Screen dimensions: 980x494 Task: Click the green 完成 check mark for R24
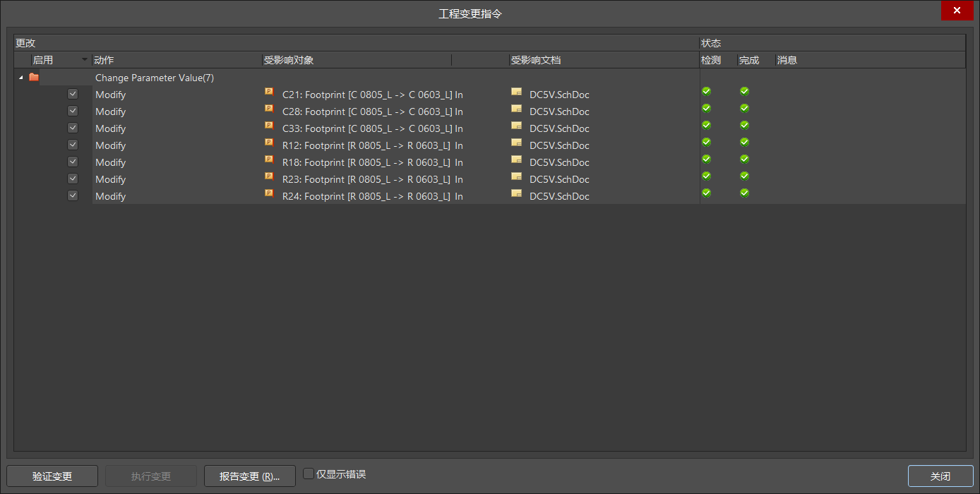tap(744, 193)
